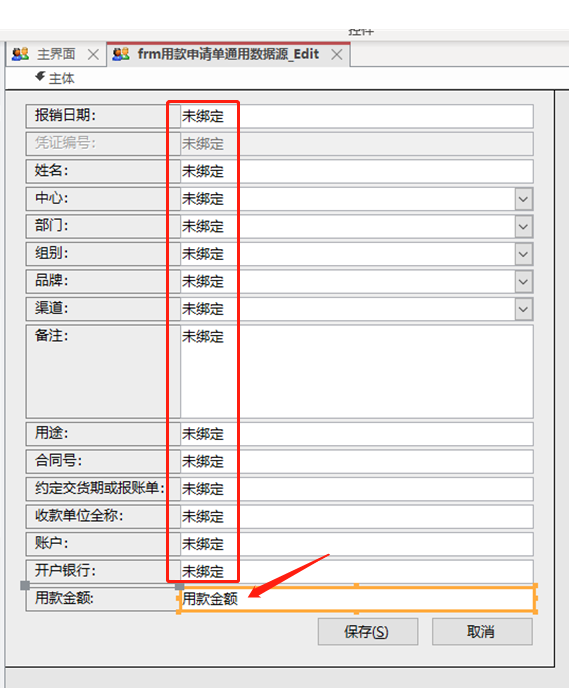This screenshot has height=688, width=569.
Task: Switch to frm用款申请单通用数据源_Edit tab
Action: point(228,54)
